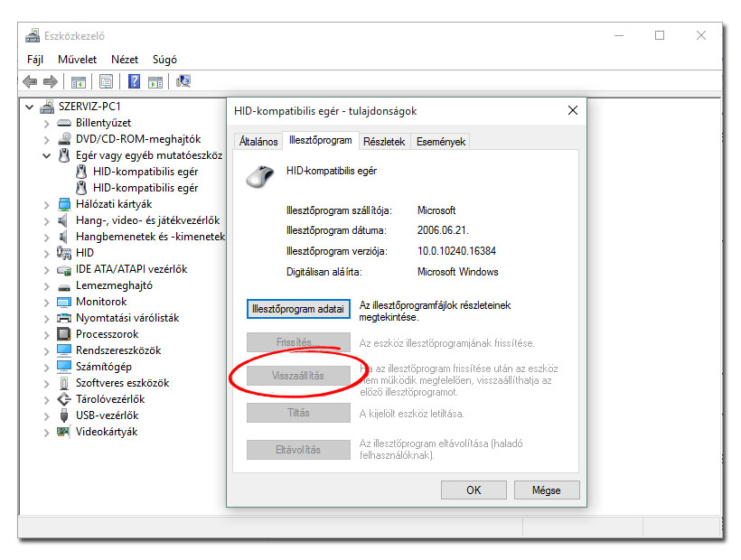Click the Illesztőprogram adatai button
This screenshot has width=741, height=560.
point(298,309)
